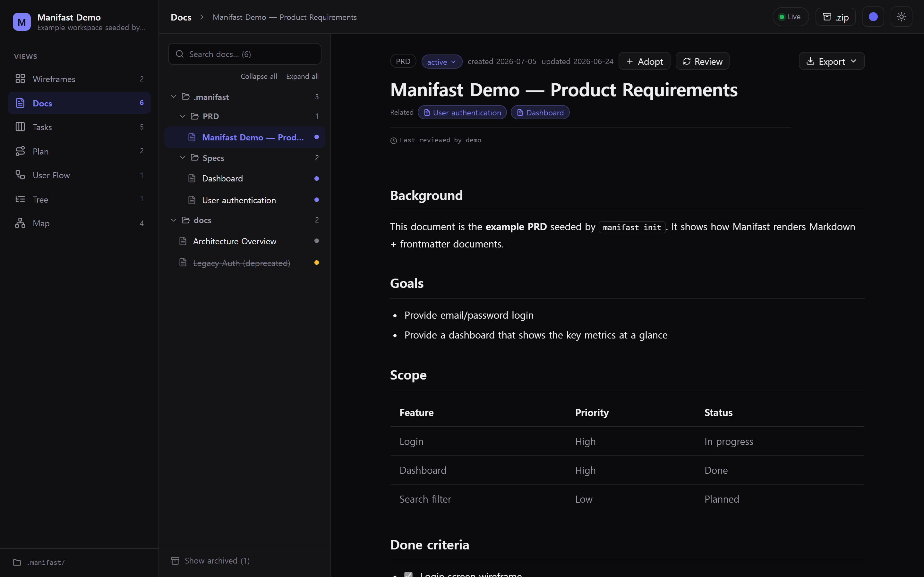Click the Review button

pyautogui.click(x=703, y=62)
